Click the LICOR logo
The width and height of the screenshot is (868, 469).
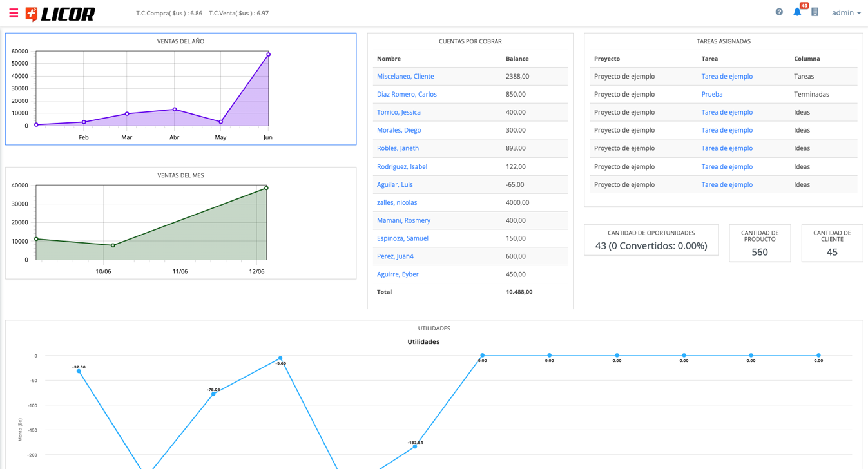[60, 14]
